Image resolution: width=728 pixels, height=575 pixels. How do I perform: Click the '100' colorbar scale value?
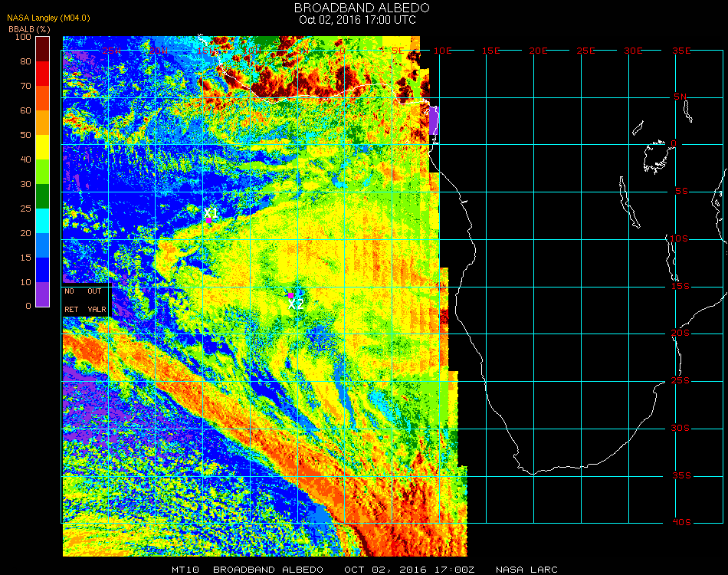tap(23, 37)
